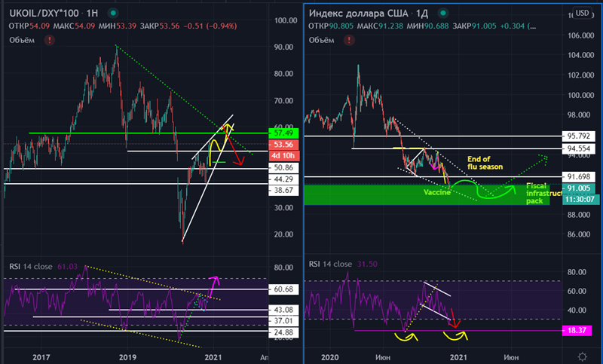Viewport: 603px width, 364px height.
Task: Select the "Vaccine" text annotation
Action: tap(436, 192)
